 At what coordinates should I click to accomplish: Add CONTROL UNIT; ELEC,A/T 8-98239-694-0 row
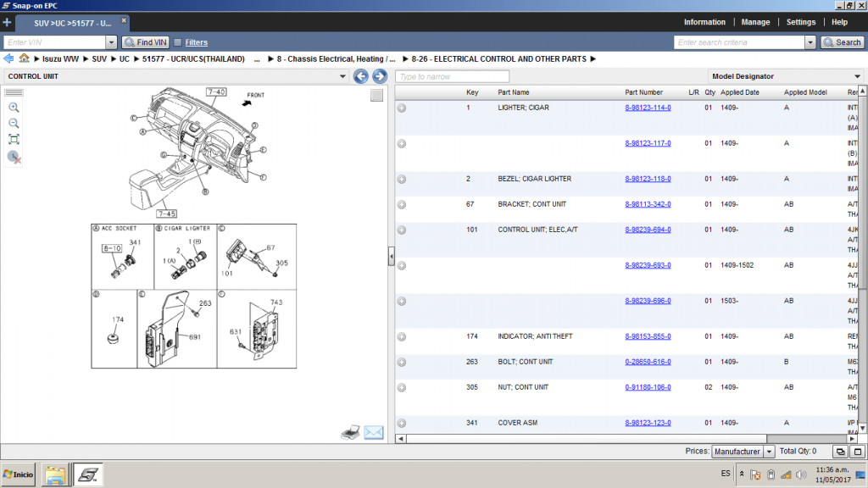click(x=402, y=230)
